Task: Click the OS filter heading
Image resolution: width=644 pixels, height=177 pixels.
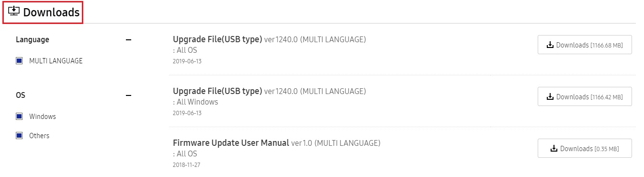Action: coord(21,95)
